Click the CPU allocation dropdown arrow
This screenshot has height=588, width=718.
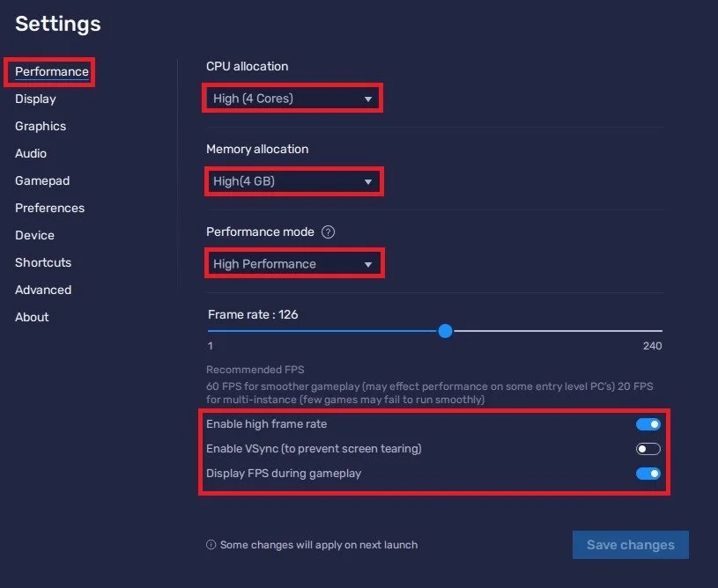coord(368,99)
